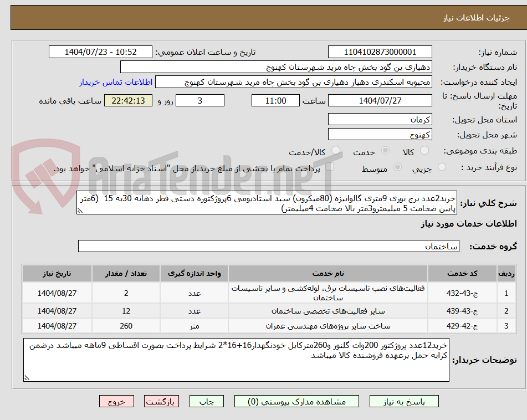This screenshot has height=420, width=527.
Task: Click the remaining time countdown display
Action: point(127,101)
